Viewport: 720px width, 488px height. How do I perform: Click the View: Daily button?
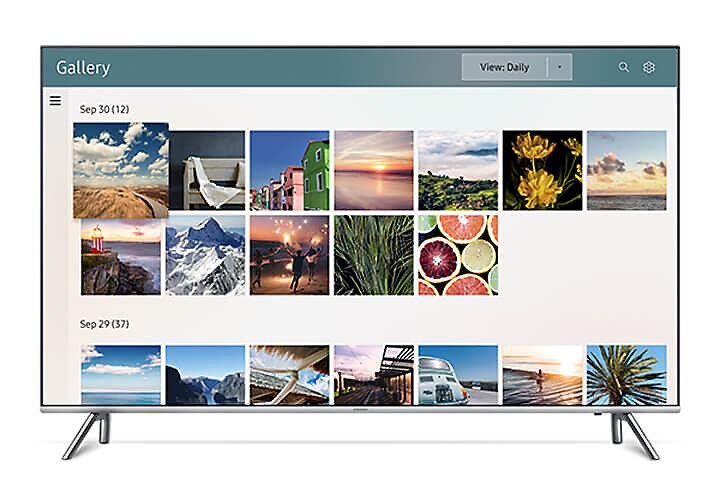[x=504, y=67]
